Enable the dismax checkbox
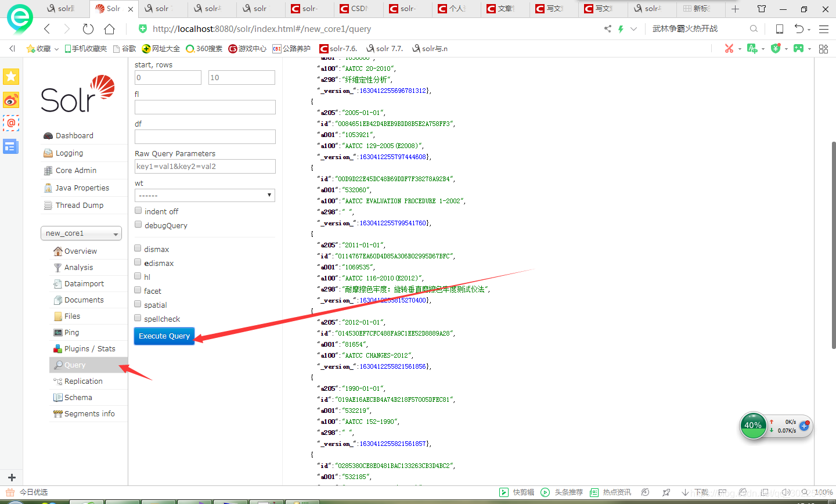Image resolution: width=836 pixels, height=504 pixels. point(138,249)
